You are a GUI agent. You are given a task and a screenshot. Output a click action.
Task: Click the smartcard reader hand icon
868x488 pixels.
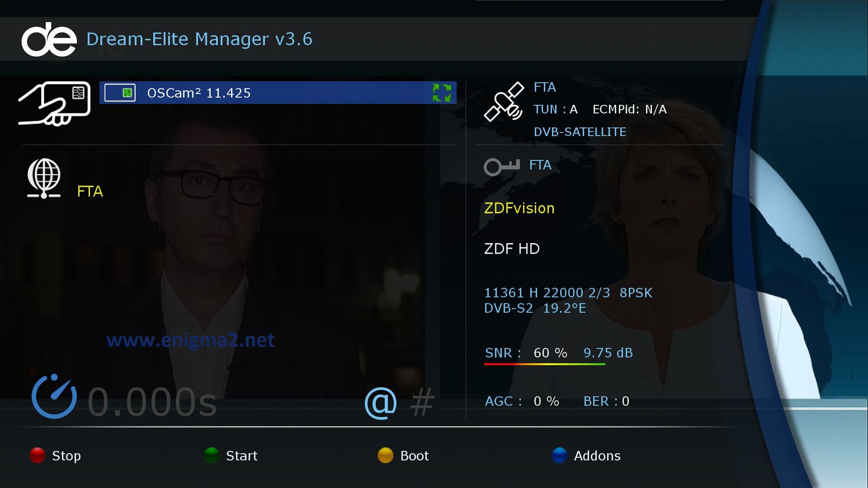[54, 103]
